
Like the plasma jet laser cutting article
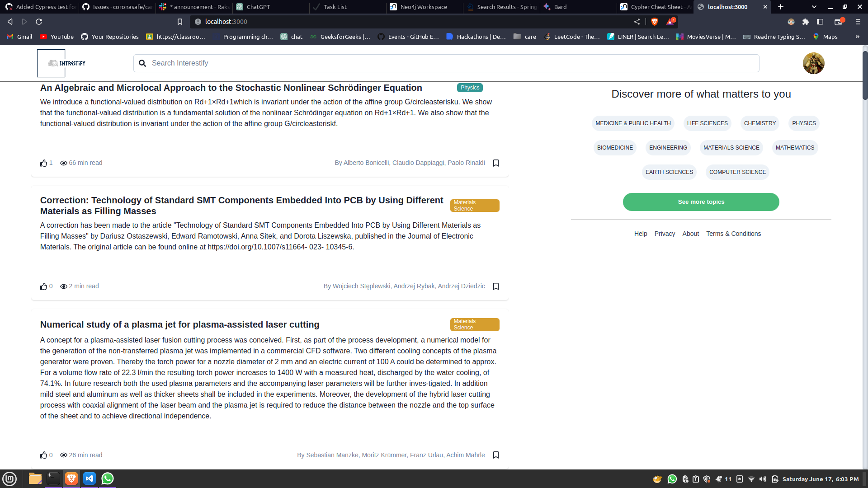[x=43, y=455]
